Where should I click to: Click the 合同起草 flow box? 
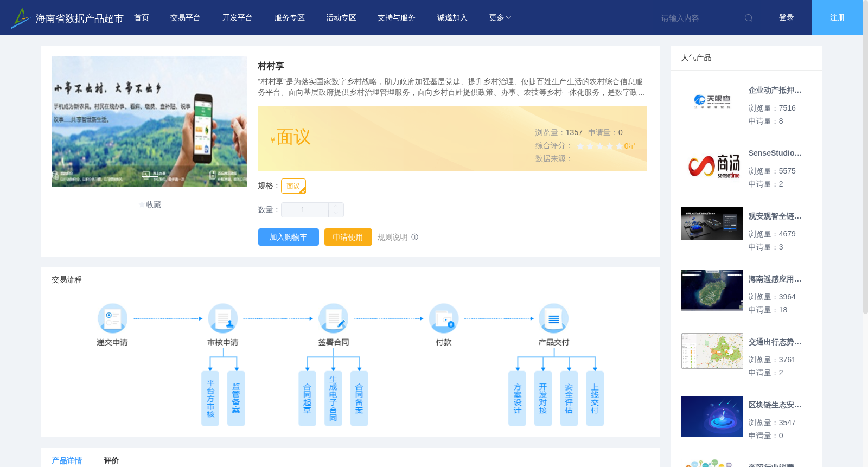[x=307, y=398]
